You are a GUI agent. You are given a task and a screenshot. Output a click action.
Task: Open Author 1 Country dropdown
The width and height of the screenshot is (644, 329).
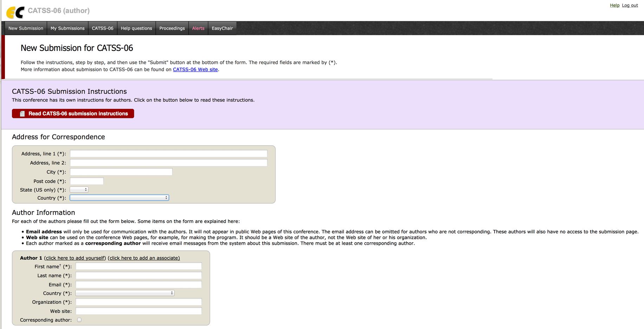point(125,293)
